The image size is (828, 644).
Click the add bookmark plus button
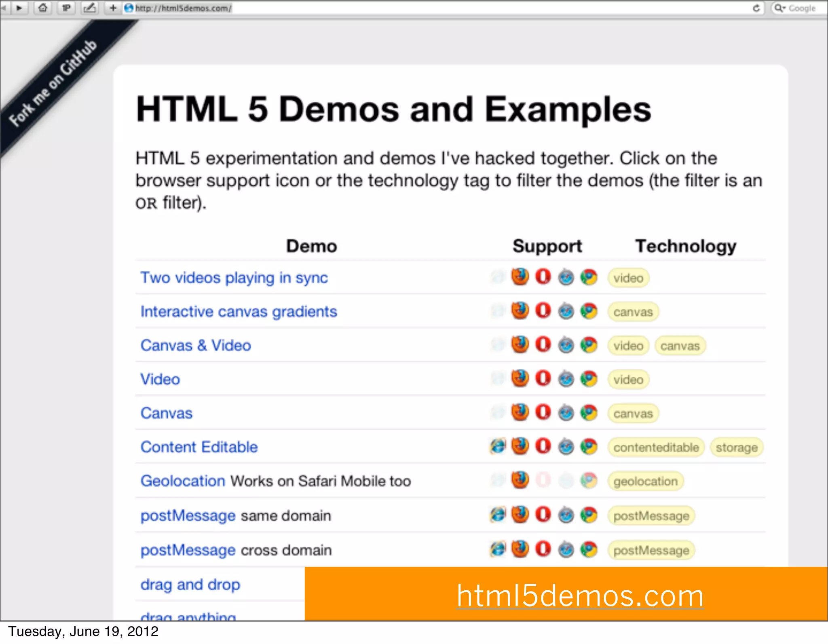[x=113, y=8]
